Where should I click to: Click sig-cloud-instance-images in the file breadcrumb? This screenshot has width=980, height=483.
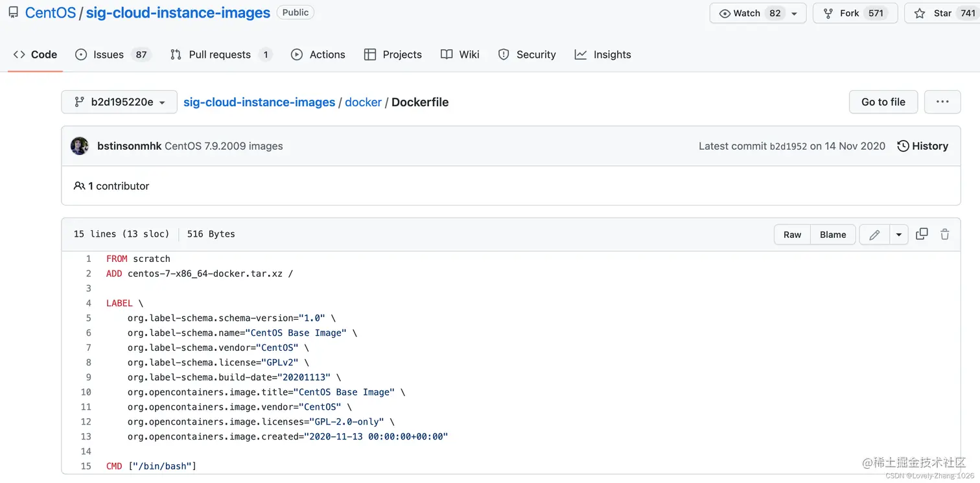[x=259, y=102]
